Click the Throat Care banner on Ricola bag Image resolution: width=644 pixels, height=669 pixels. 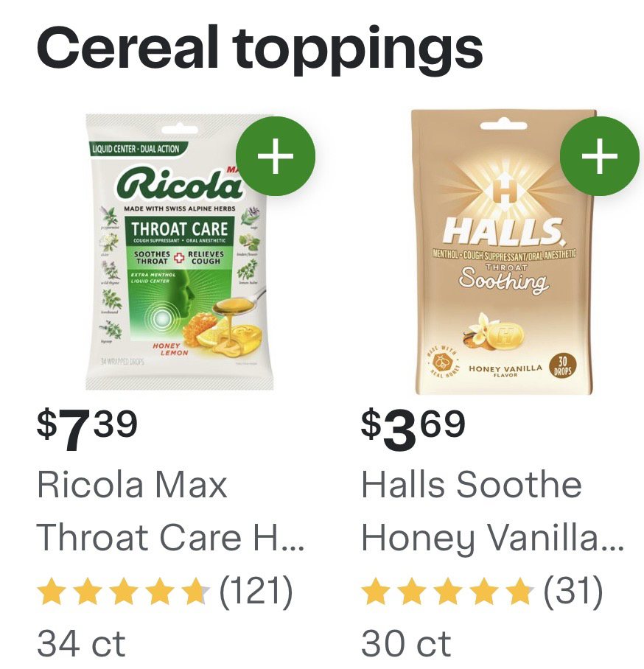(x=180, y=229)
